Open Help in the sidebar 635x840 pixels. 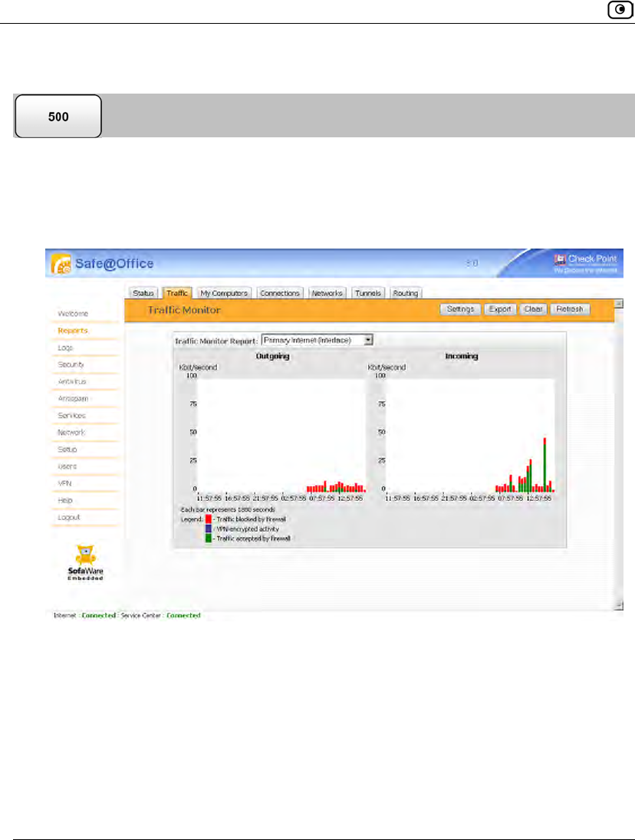65,500
